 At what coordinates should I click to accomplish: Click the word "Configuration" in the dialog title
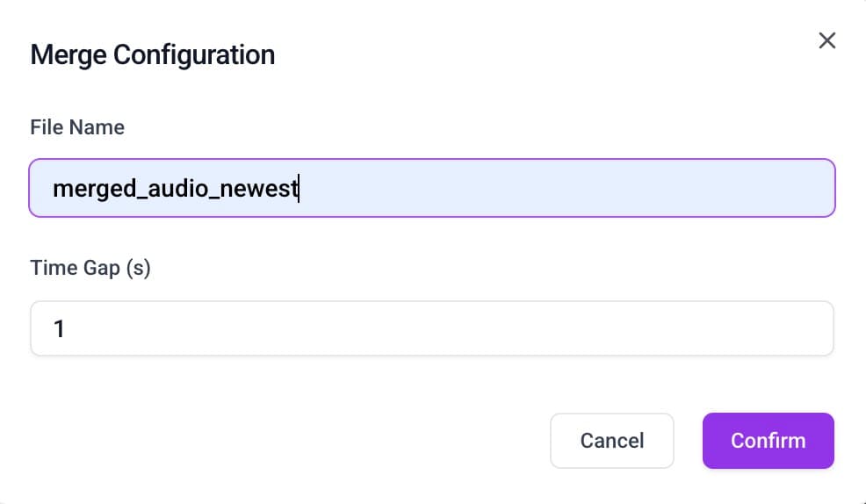click(x=194, y=55)
